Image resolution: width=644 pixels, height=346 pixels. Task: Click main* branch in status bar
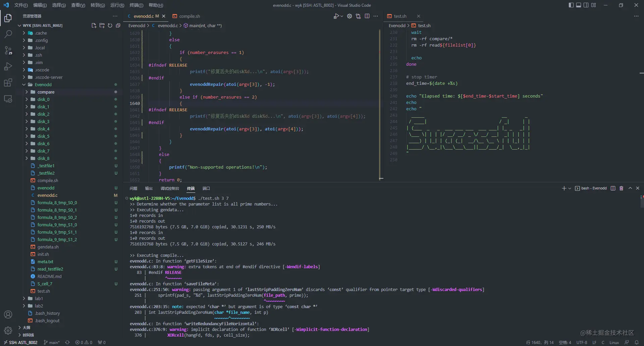(52, 342)
